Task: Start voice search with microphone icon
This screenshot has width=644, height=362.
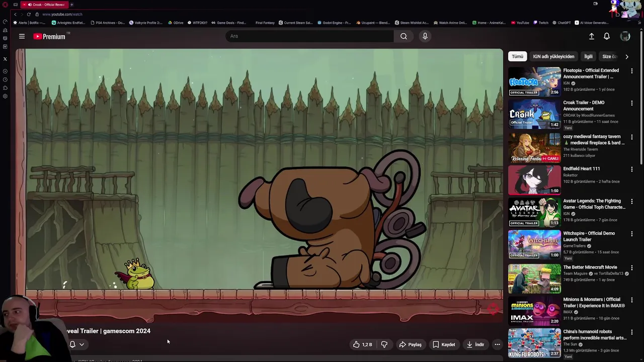Action: pyautogui.click(x=425, y=36)
